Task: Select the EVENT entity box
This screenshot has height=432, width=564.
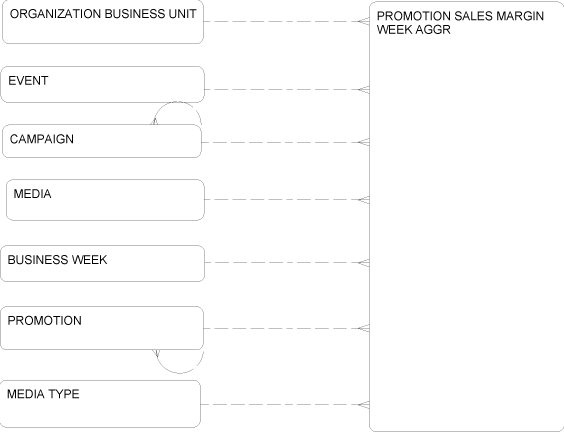Action: tap(103, 84)
